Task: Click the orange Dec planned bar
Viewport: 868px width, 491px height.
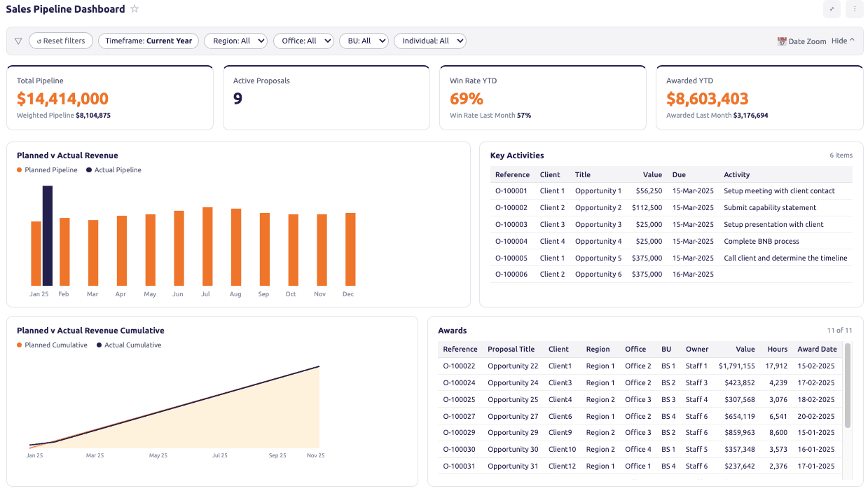Action: pyautogui.click(x=350, y=249)
